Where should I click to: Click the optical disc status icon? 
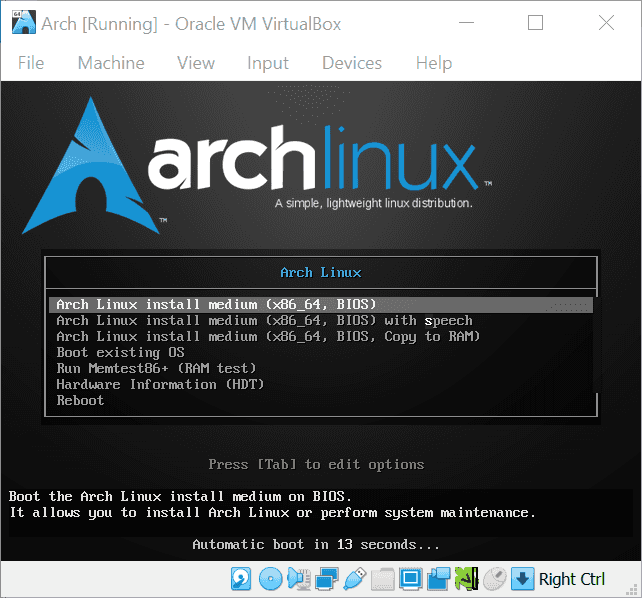coord(270,579)
